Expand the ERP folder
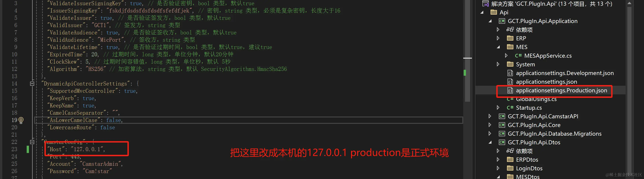This screenshot has width=644, height=179. (x=498, y=38)
